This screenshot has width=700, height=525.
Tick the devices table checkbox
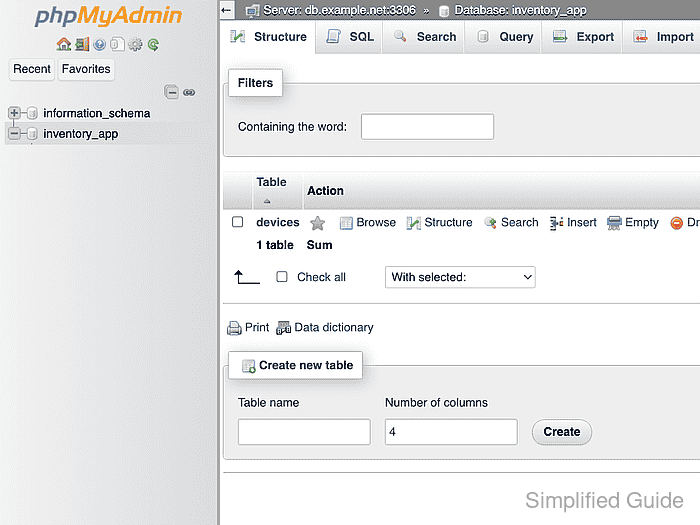tap(238, 222)
